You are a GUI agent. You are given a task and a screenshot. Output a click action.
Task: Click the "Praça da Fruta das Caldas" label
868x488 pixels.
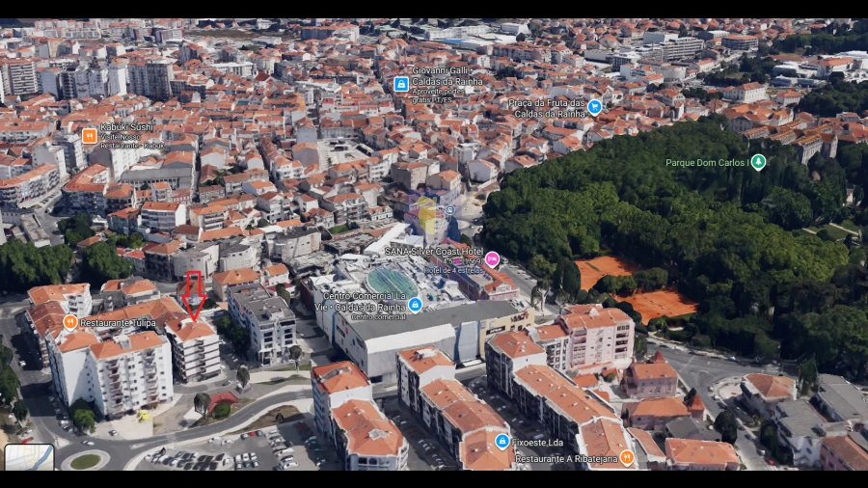click(547, 102)
